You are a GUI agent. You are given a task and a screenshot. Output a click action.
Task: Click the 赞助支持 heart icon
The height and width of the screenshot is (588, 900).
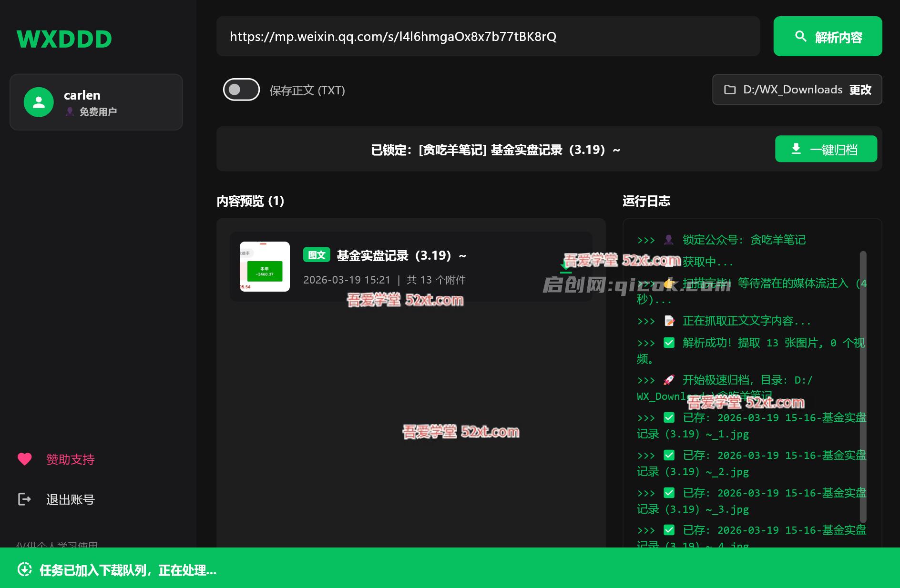click(x=25, y=459)
